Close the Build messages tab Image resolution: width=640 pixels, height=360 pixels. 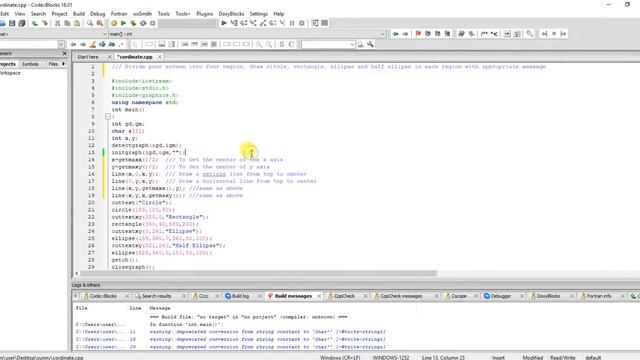point(319,296)
